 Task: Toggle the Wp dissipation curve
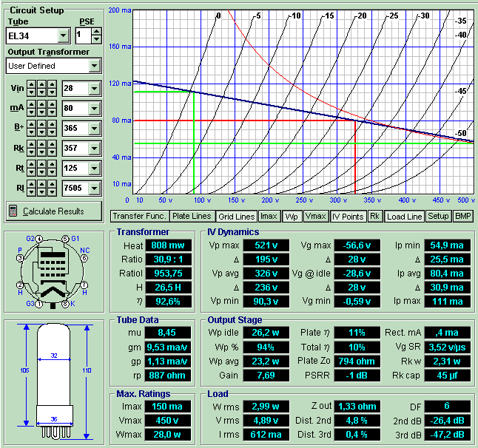(292, 217)
